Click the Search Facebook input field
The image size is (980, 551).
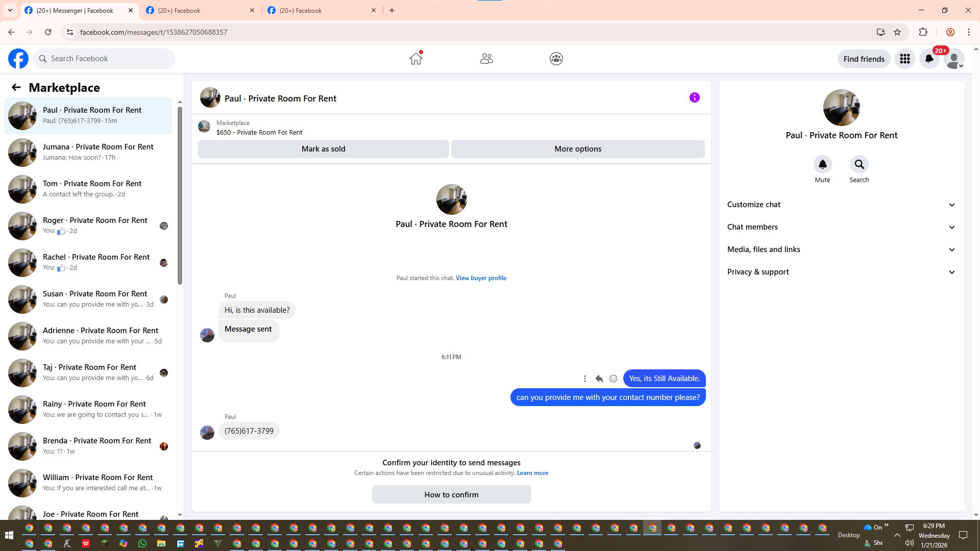(110, 59)
